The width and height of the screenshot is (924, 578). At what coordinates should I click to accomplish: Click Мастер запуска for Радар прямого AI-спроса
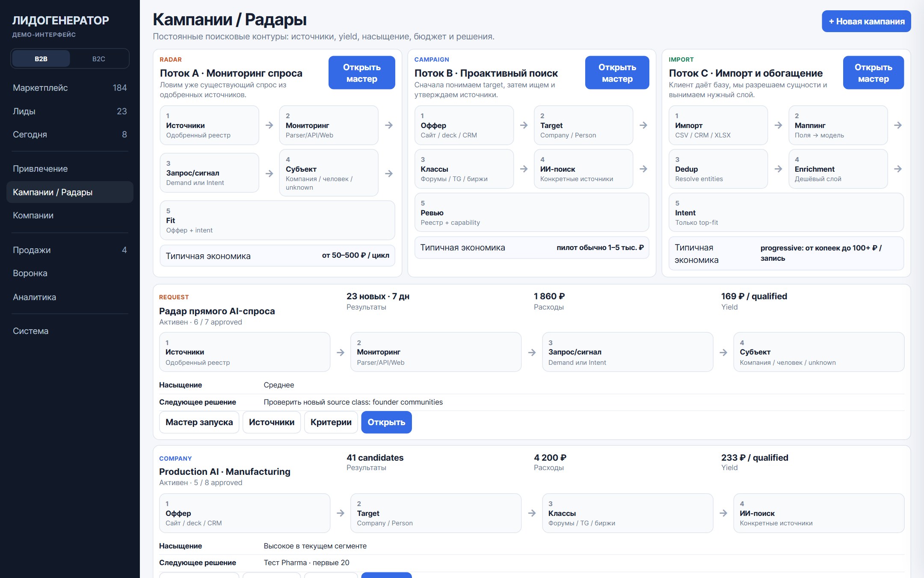point(199,422)
